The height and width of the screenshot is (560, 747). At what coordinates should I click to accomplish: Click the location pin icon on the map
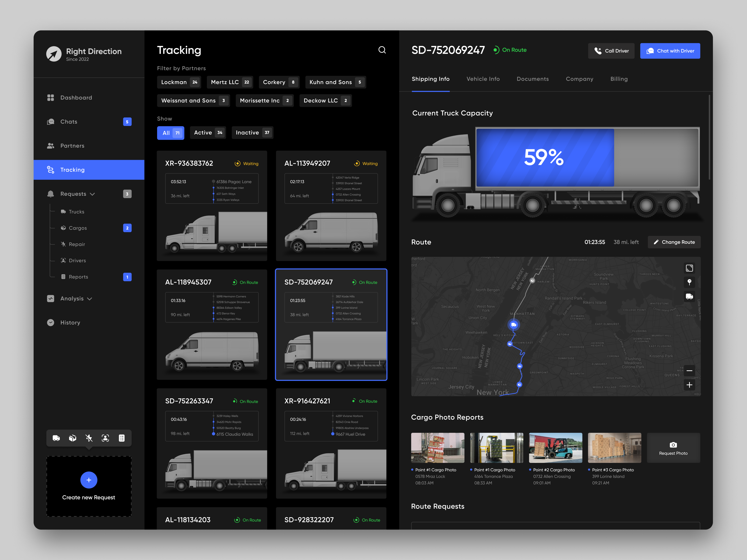click(x=689, y=282)
